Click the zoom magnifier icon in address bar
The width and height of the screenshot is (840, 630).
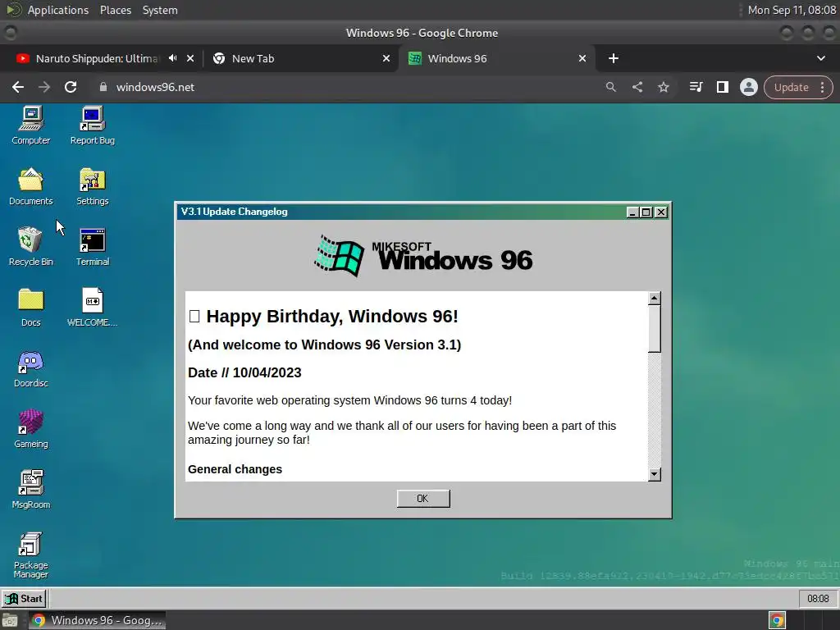tap(610, 87)
